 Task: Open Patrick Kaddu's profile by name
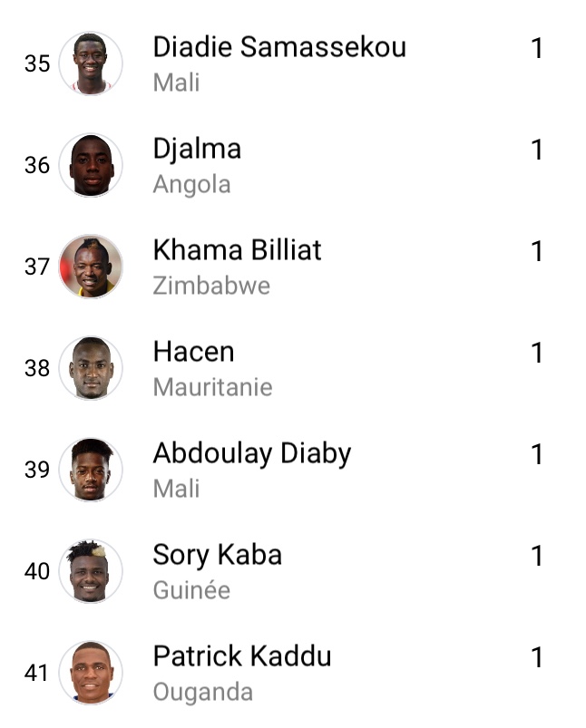click(x=242, y=656)
